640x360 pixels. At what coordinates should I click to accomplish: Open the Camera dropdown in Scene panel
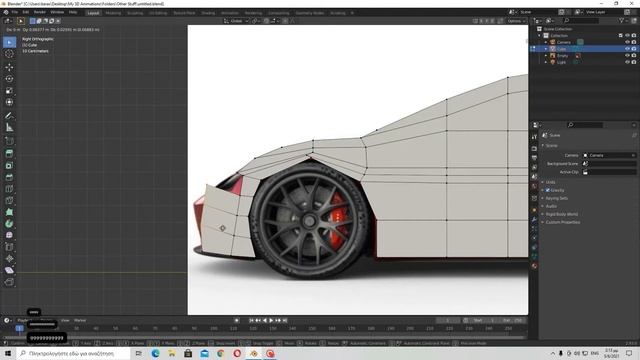pos(609,156)
